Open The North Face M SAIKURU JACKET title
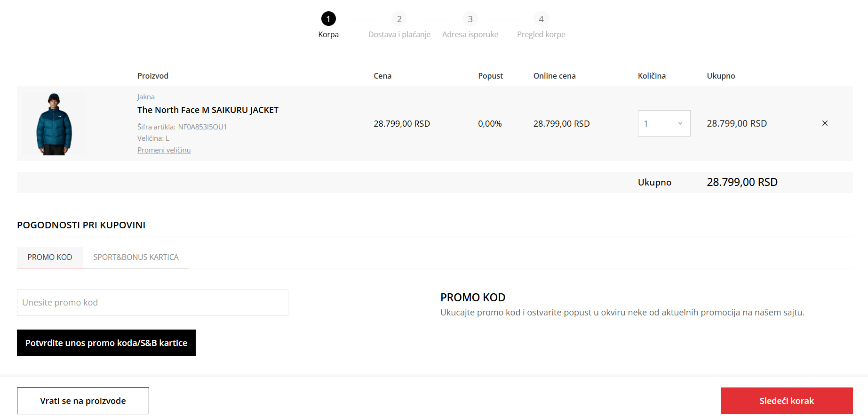 pos(208,110)
